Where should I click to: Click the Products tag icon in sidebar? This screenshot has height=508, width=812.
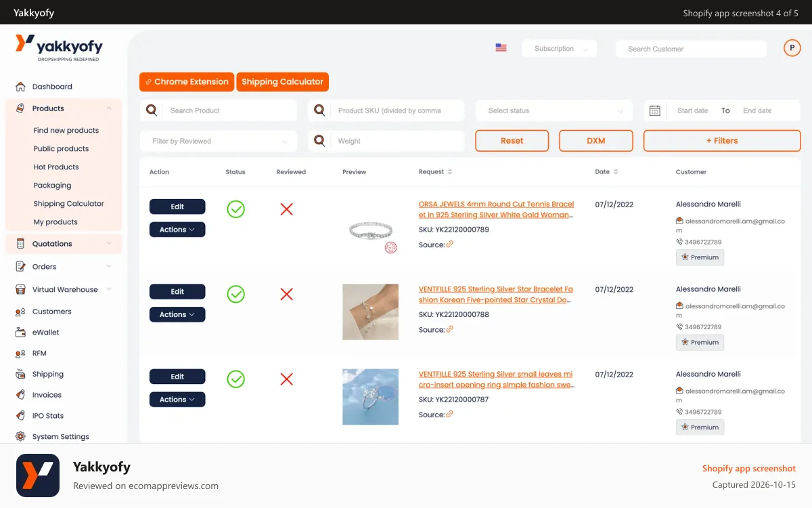[x=20, y=108]
